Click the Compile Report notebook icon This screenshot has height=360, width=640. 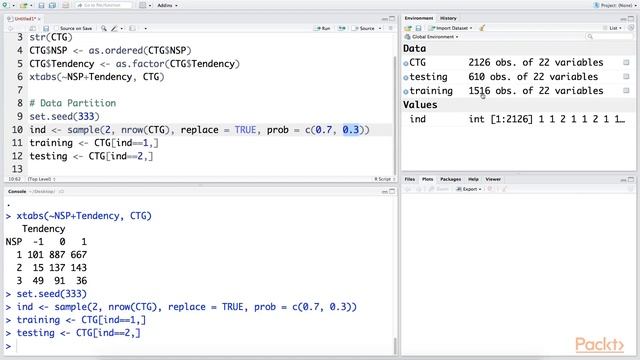(x=132, y=28)
